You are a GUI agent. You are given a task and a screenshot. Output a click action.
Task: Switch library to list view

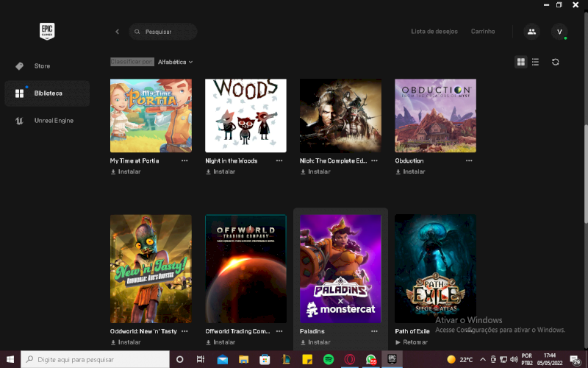click(535, 62)
